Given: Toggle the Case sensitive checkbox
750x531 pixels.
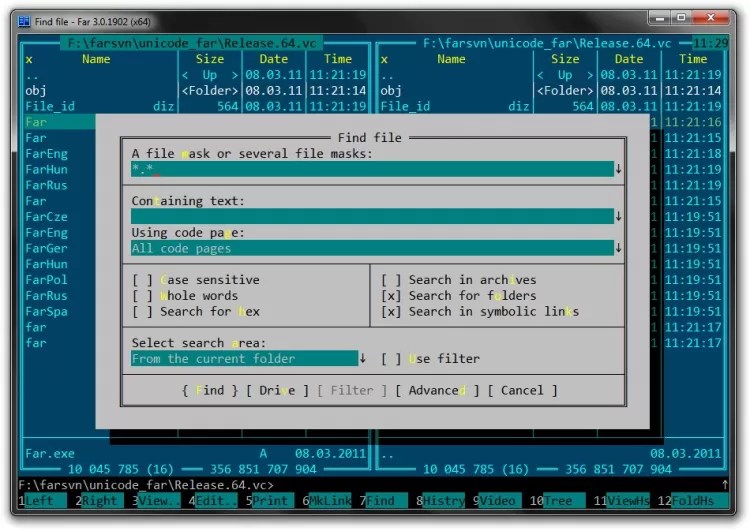Looking at the screenshot, I should pos(143,280).
